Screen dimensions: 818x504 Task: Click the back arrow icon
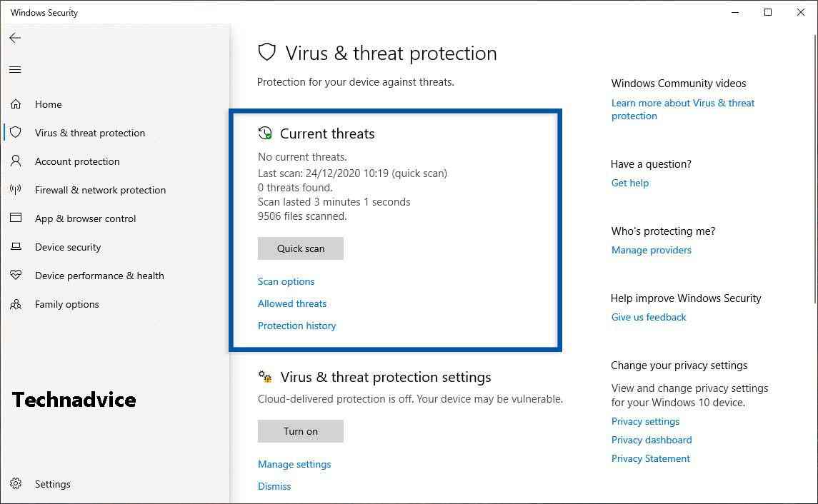[x=15, y=38]
